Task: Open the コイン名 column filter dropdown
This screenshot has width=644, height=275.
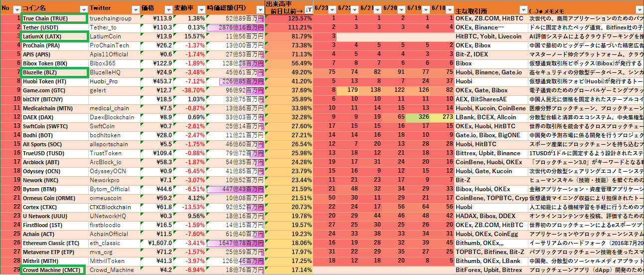Action: pos(83,9)
